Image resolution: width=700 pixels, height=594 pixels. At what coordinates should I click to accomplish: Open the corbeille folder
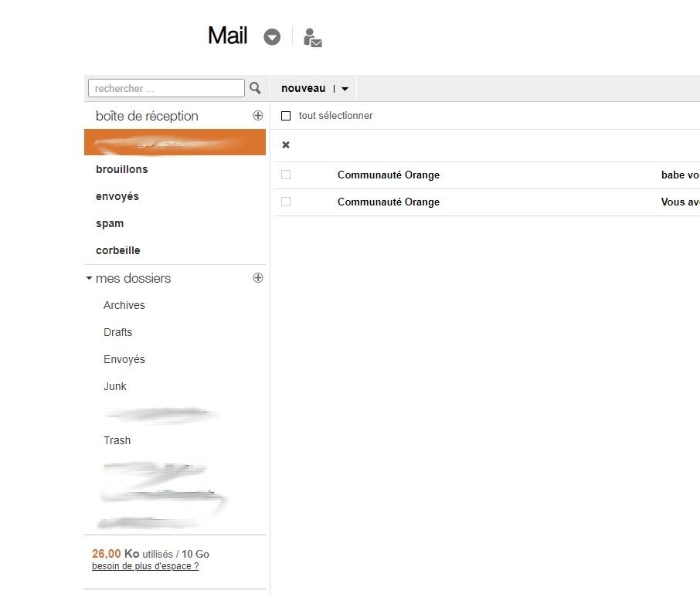(x=117, y=250)
